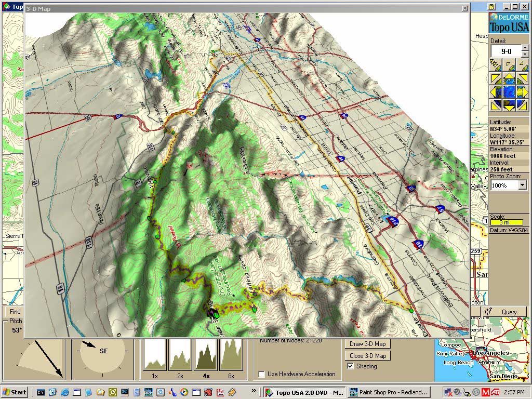Click the triple-arrow zoom icon below Detail

495,64
